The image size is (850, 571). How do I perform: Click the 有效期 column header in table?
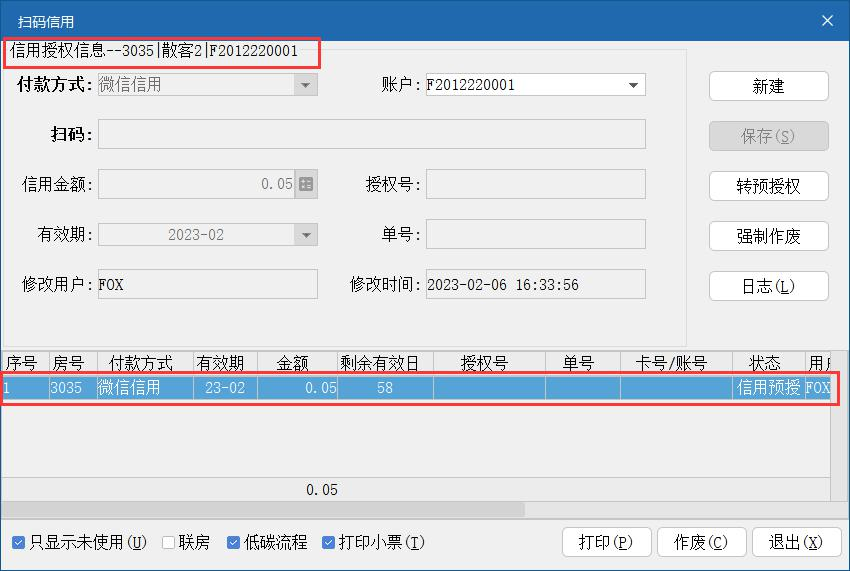pos(226,363)
